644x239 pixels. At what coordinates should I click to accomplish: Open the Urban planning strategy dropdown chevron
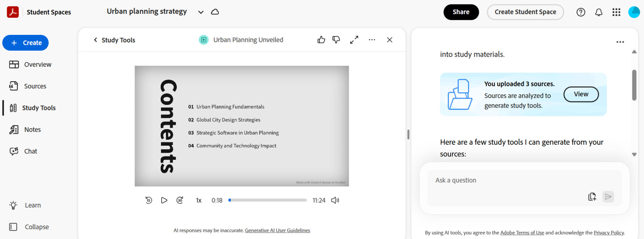click(x=201, y=12)
